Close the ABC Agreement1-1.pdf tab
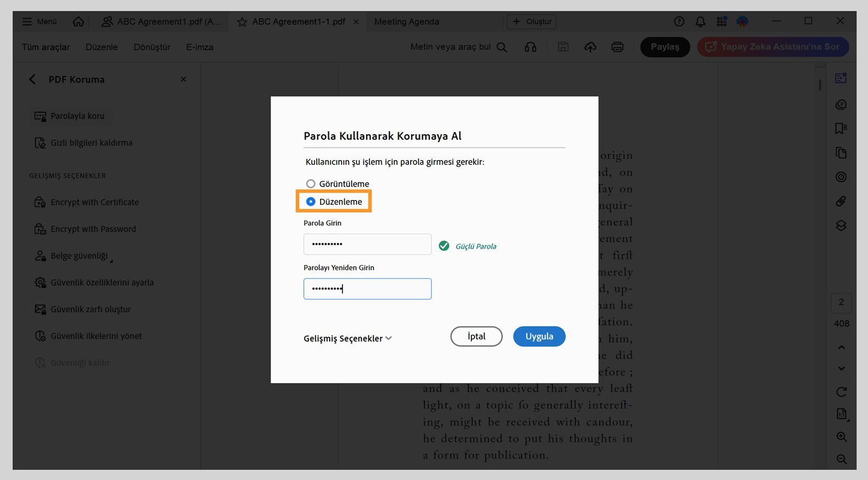 [356, 22]
